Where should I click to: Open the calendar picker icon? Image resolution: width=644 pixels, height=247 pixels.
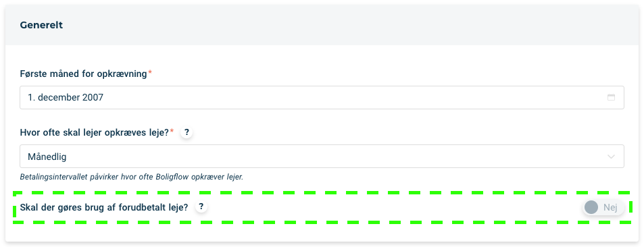611,98
